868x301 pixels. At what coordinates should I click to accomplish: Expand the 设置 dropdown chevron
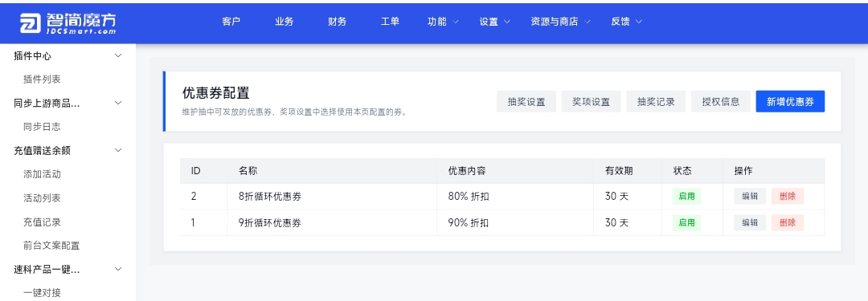point(507,22)
